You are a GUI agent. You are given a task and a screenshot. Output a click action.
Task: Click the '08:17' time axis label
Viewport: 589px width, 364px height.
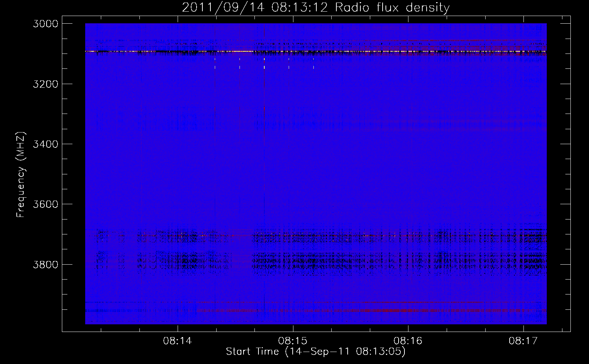tap(523, 341)
